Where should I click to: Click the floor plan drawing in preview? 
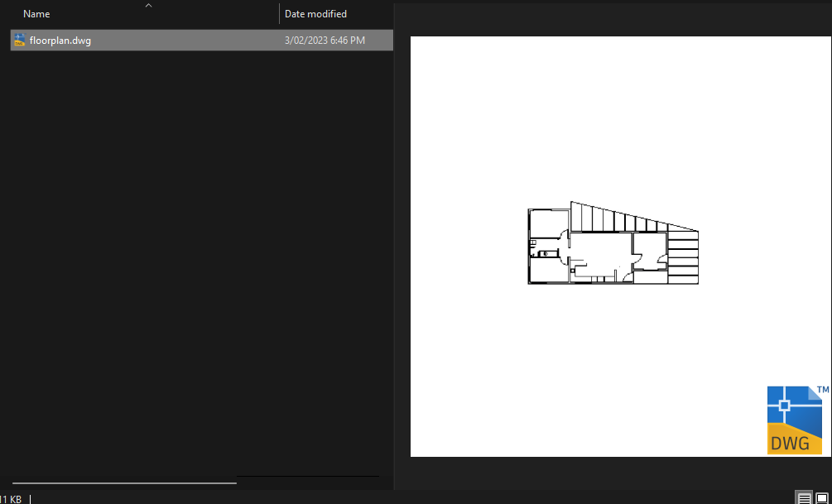click(x=613, y=243)
